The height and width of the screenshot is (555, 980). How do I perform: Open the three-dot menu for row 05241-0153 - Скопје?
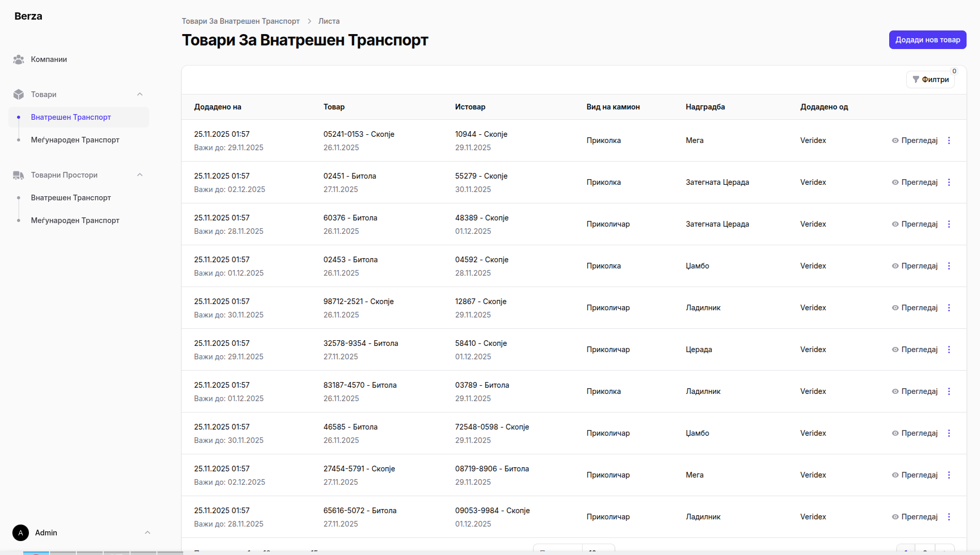(949, 140)
